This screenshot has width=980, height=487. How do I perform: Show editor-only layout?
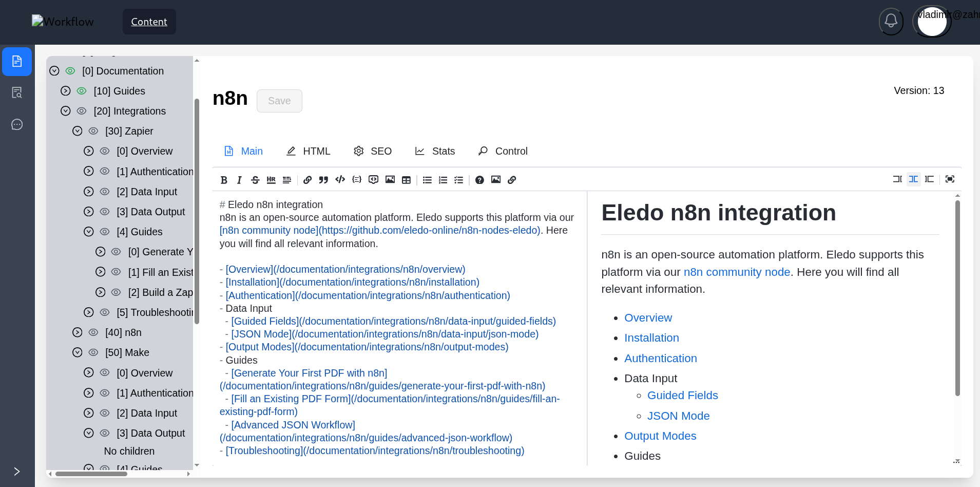[897, 179]
